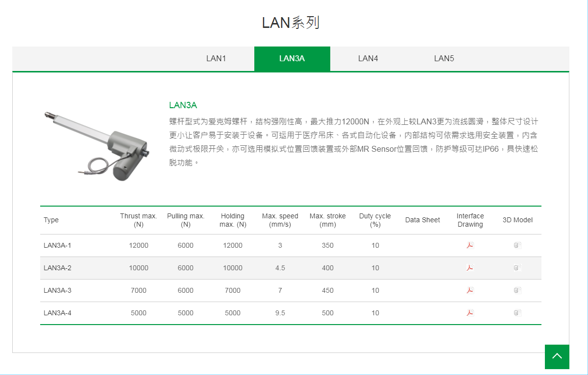
Task: Download PDF datasheet for LAN3A-3
Action: pyautogui.click(x=470, y=290)
